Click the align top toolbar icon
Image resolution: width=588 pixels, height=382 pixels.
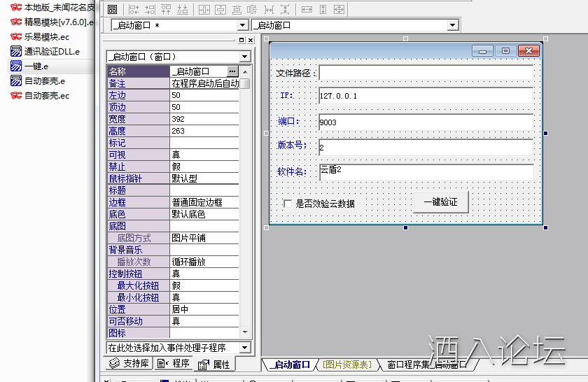(x=166, y=10)
